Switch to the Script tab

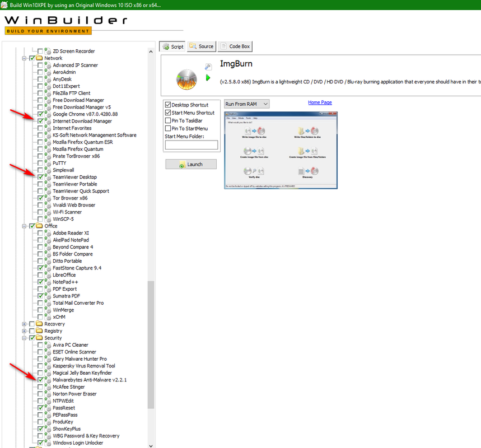point(172,46)
